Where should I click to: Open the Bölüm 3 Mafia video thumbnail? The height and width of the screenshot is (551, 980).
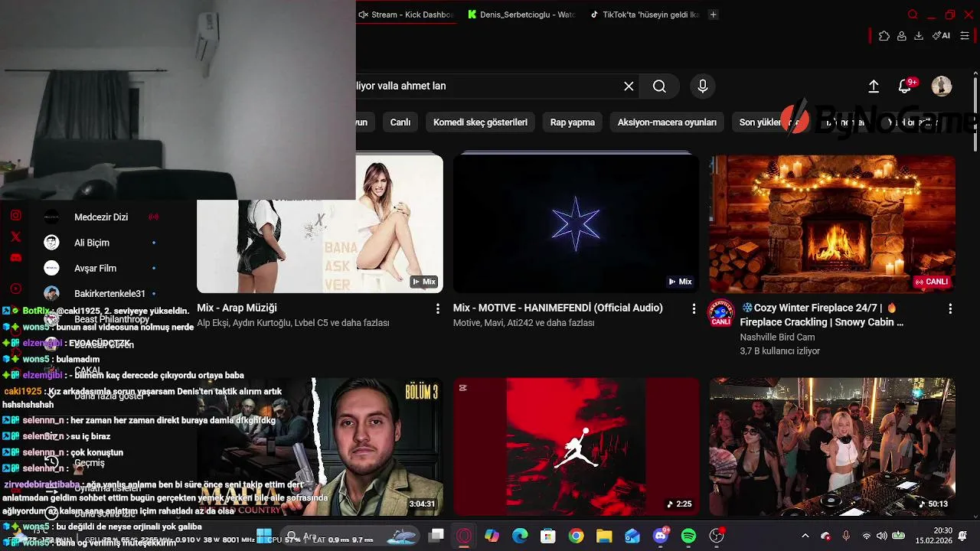[320, 446]
